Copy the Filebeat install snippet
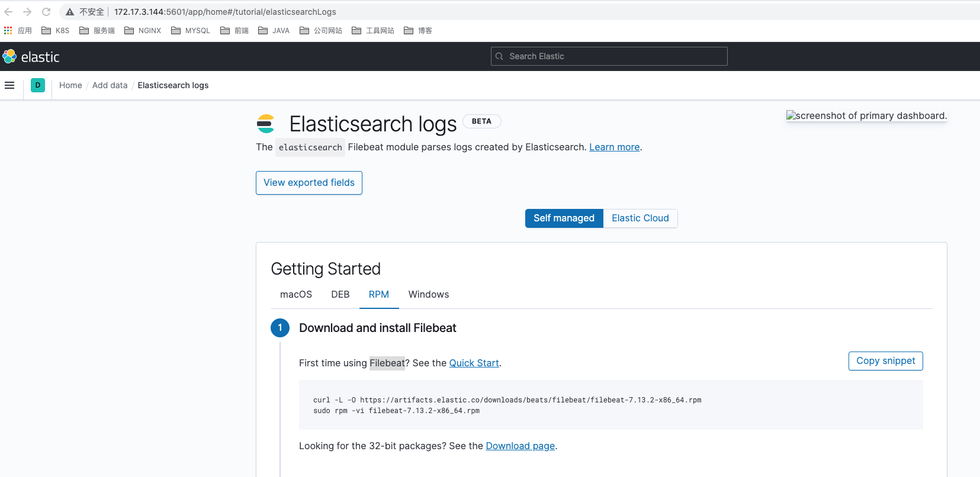 click(885, 361)
